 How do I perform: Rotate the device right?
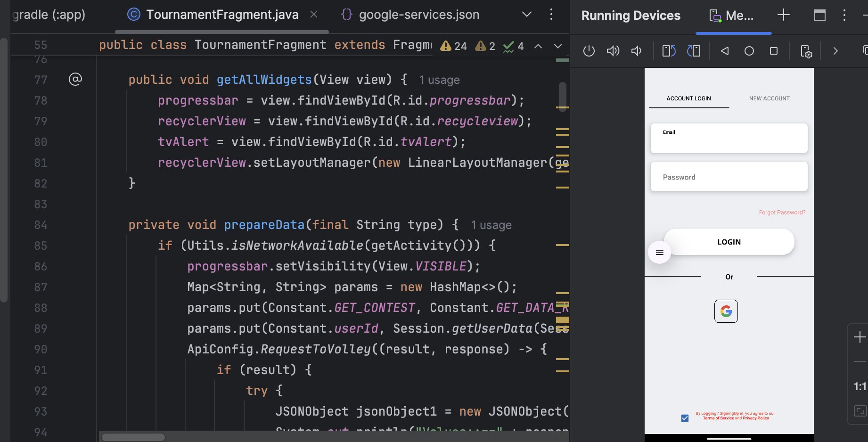(694, 51)
